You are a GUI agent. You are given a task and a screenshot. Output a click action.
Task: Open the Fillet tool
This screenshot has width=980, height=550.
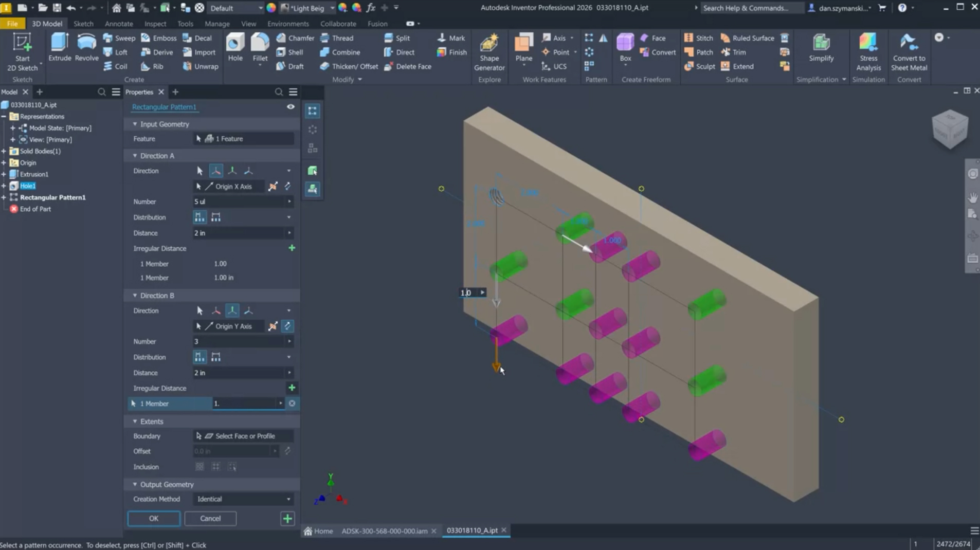(x=260, y=47)
